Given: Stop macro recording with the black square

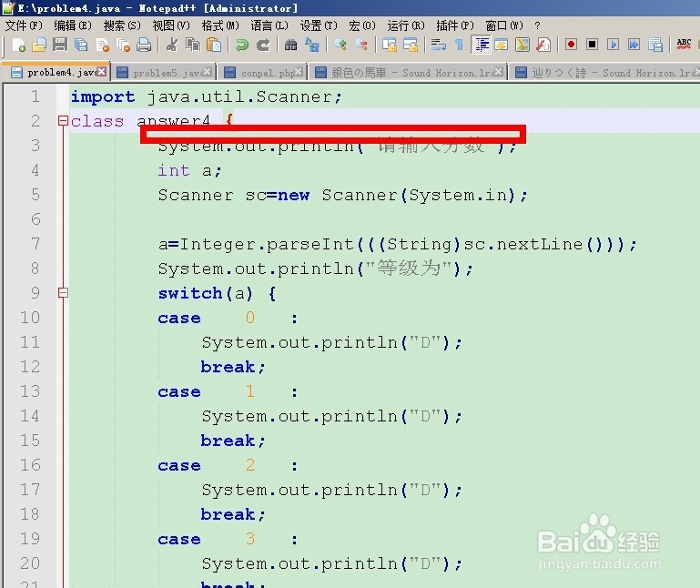Looking at the screenshot, I should [x=592, y=46].
